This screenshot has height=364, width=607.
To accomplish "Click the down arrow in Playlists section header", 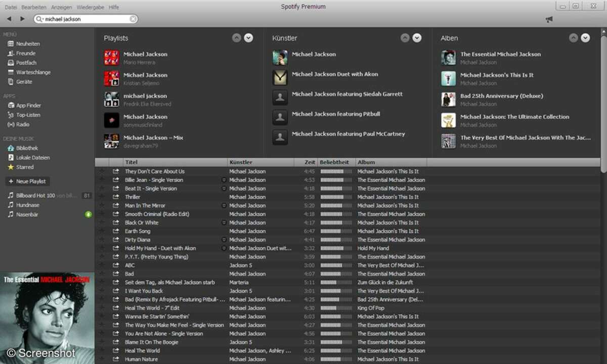I will (248, 38).
